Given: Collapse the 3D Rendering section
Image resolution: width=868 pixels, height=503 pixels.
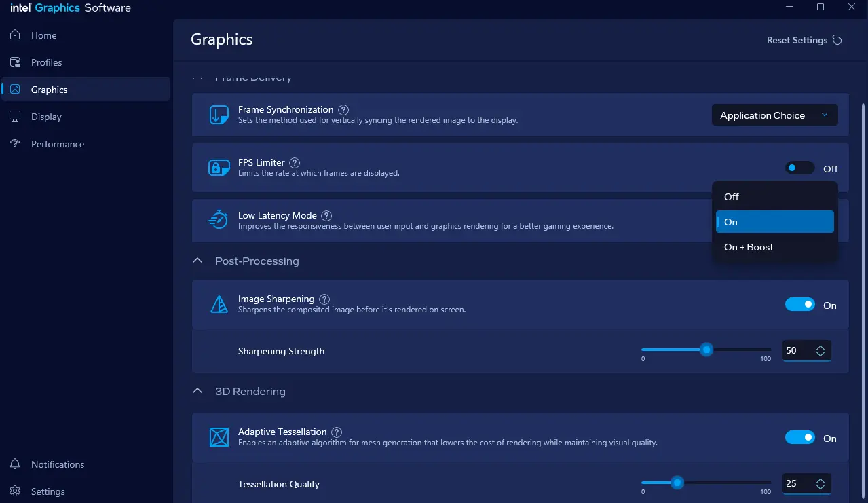Looking at the screenshot, I should coord(197,391).
